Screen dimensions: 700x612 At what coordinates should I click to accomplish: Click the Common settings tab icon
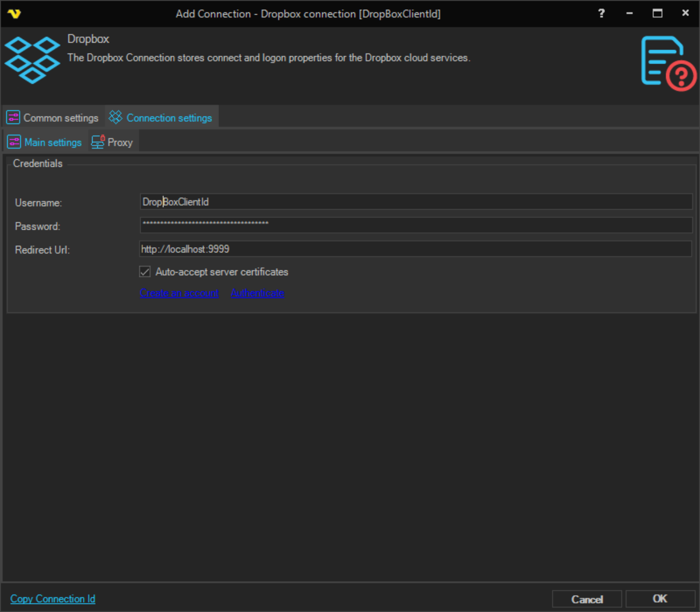tap(13, 118)
